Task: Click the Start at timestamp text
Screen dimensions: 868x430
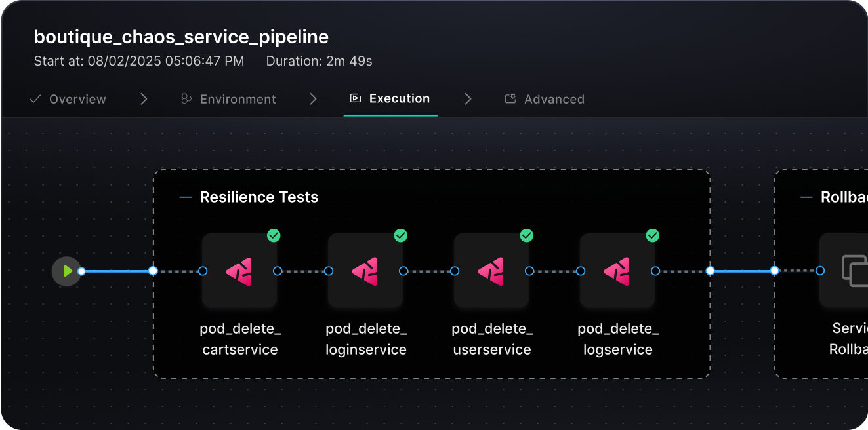Action: [139, 62]
